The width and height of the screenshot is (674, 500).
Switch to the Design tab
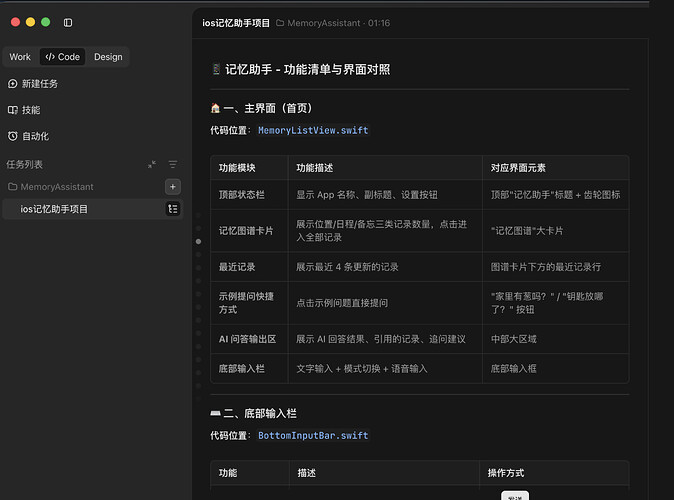click(x=108, y=57)
